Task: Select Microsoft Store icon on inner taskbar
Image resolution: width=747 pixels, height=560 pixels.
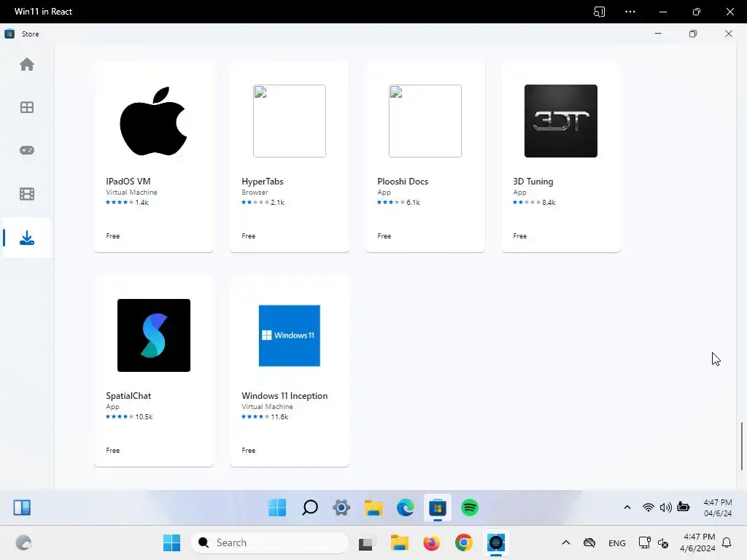Action: coord(438,507)
